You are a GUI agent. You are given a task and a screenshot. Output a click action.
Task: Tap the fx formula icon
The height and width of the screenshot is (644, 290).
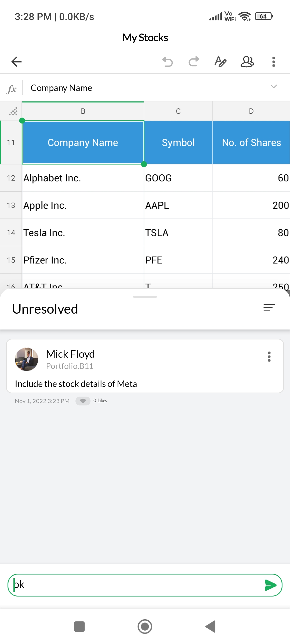(12, 89)
